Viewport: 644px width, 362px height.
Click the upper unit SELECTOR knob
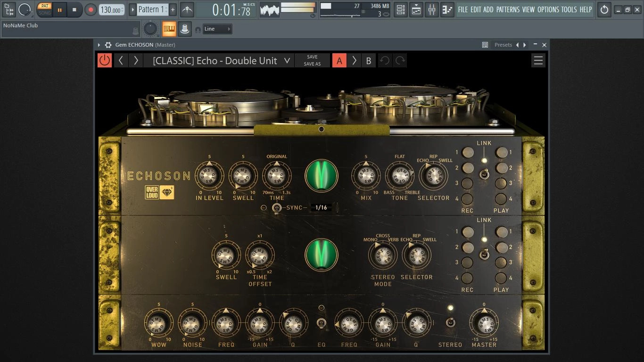433,176
